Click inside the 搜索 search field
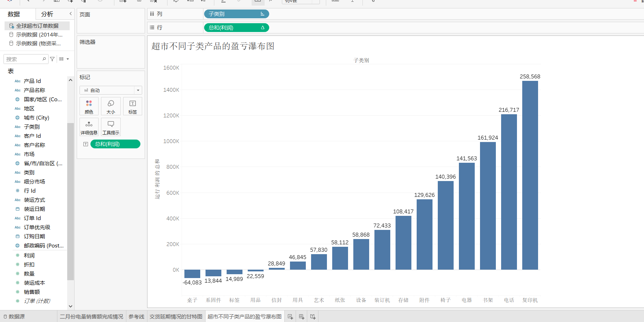644x322 pixels. coord(23,59)
